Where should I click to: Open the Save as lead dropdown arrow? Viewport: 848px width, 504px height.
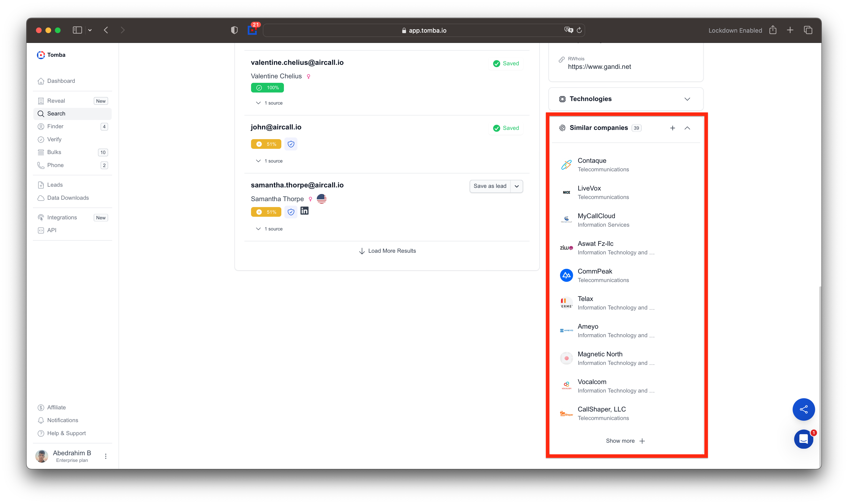point(517,186)
